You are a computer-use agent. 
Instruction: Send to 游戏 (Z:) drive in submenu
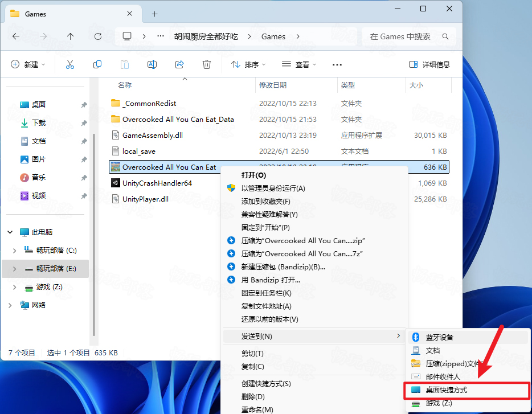point(468,404)
